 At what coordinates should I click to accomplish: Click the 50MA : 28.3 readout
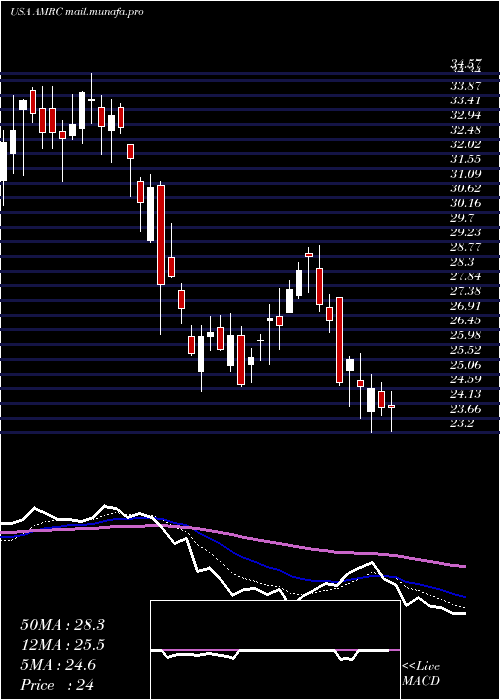click(62, 625)
